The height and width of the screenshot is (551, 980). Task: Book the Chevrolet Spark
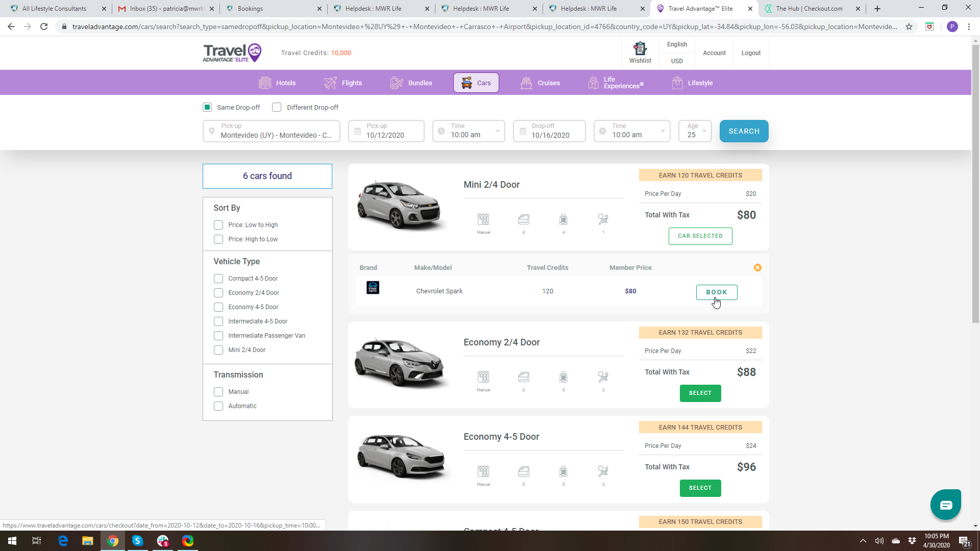716,292
